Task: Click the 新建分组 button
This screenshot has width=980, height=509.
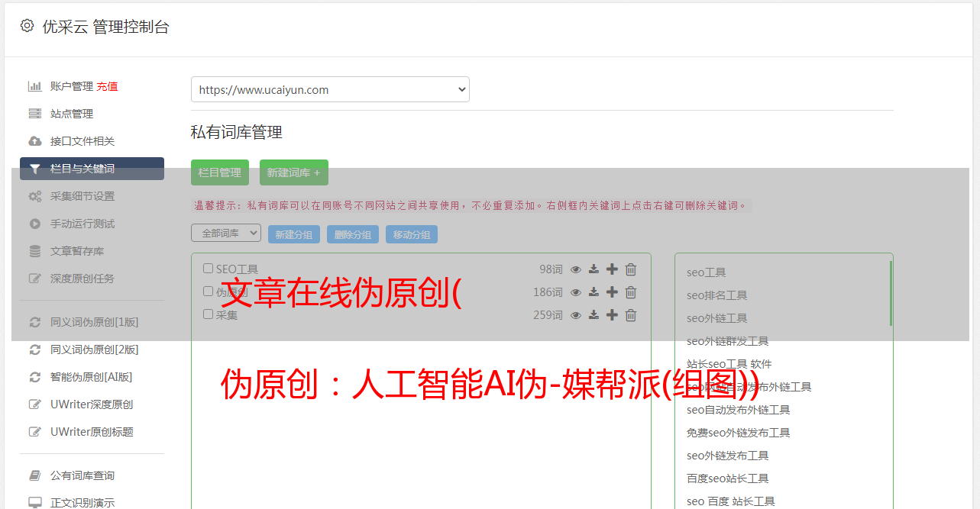Action: (x=294, y=234)
